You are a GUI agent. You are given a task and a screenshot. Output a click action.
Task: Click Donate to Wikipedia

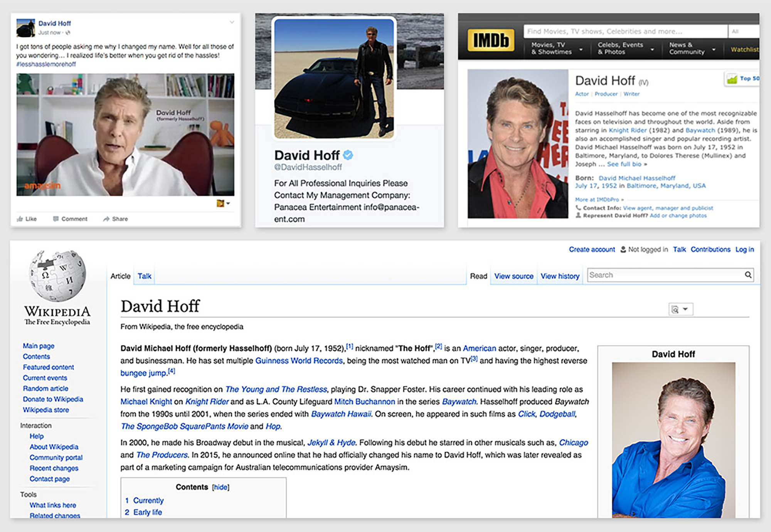pyautogui.click(x=53, y=399)
